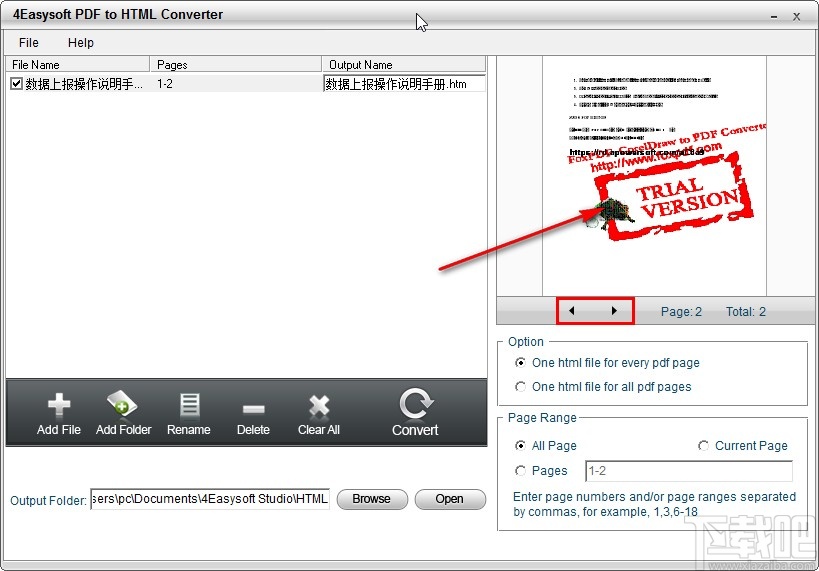
Task: Click the output name 数据上报操作说明手册.htm field
Action: click(x=405, y=84)
